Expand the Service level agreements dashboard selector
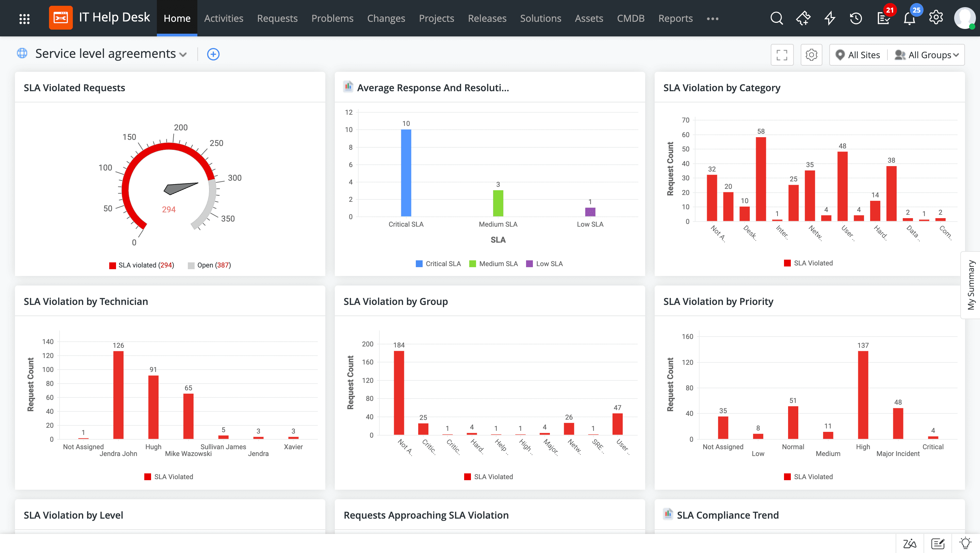The image size is (980, 553). pyautogui.click(x=183, y=54)
